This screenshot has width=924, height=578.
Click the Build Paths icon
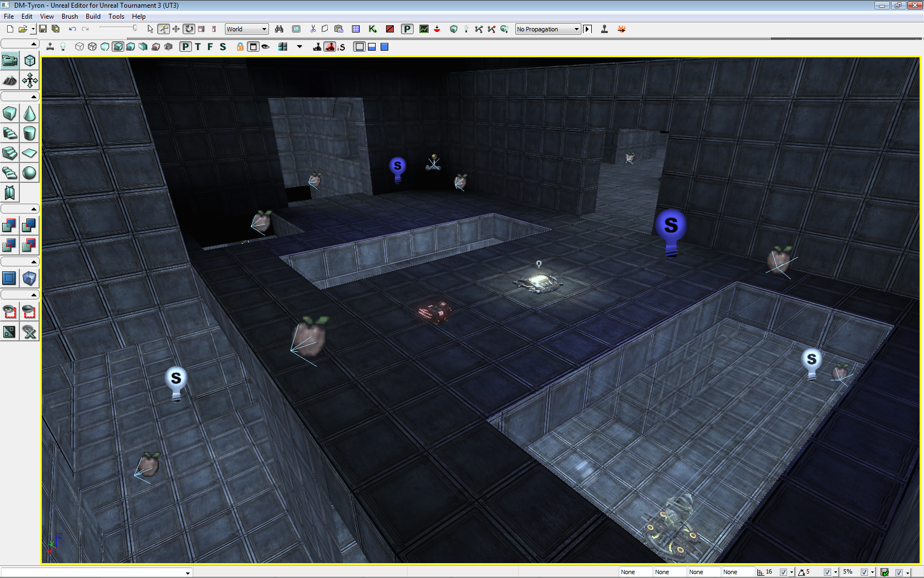click(x=479, y=29)
